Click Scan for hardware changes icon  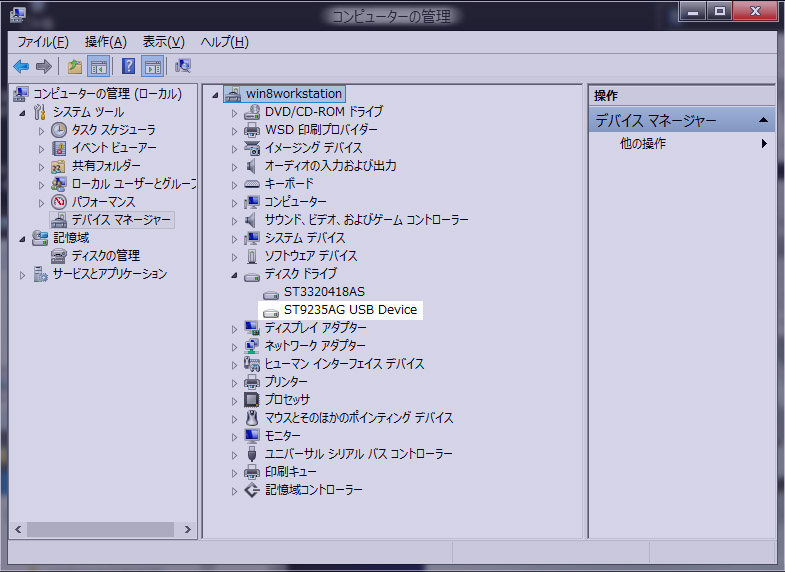(183, 66)
